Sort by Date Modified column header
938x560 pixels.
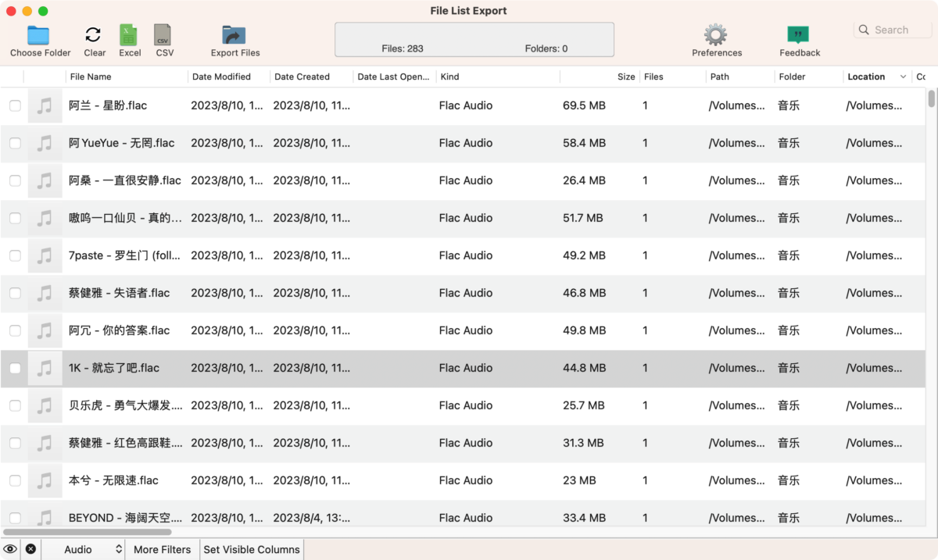[221, 77]
